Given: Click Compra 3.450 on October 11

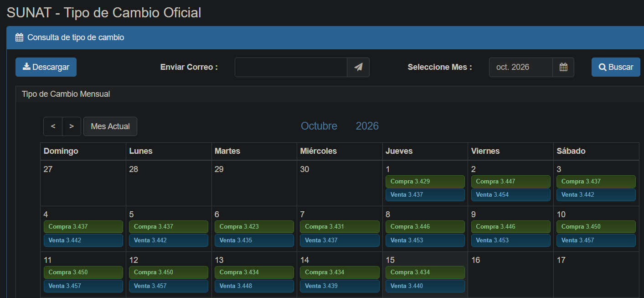Looking at the screenshot, I should tap(83, 272).
